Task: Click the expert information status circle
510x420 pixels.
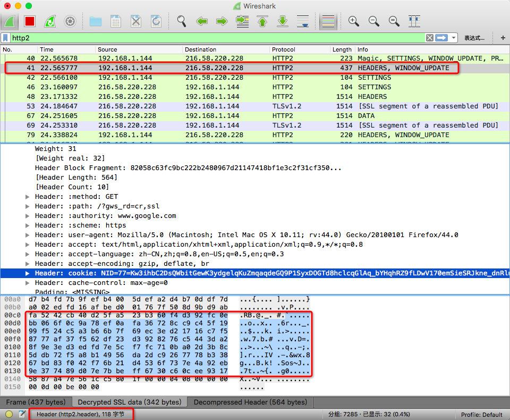Action: tap(9, 414)
